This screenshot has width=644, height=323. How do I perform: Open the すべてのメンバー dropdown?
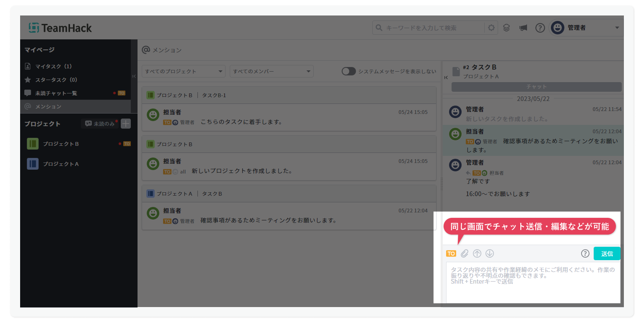click(x=271, y=71)
